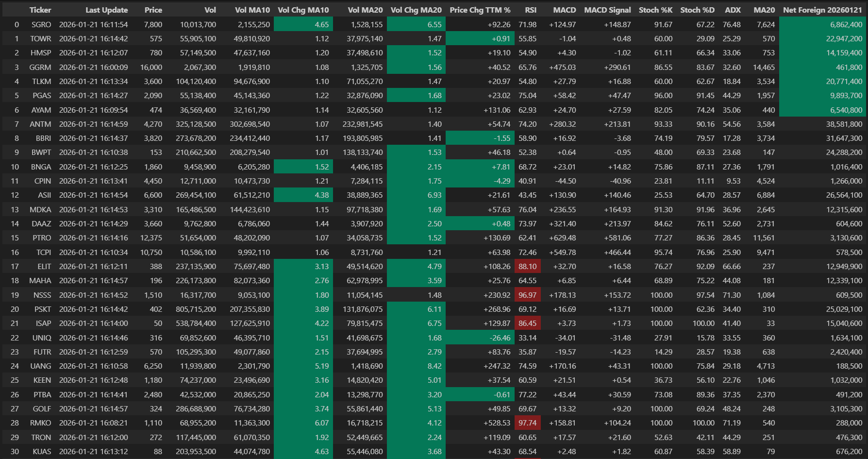Select the TCPI ticker cell

tap(44, 252)
